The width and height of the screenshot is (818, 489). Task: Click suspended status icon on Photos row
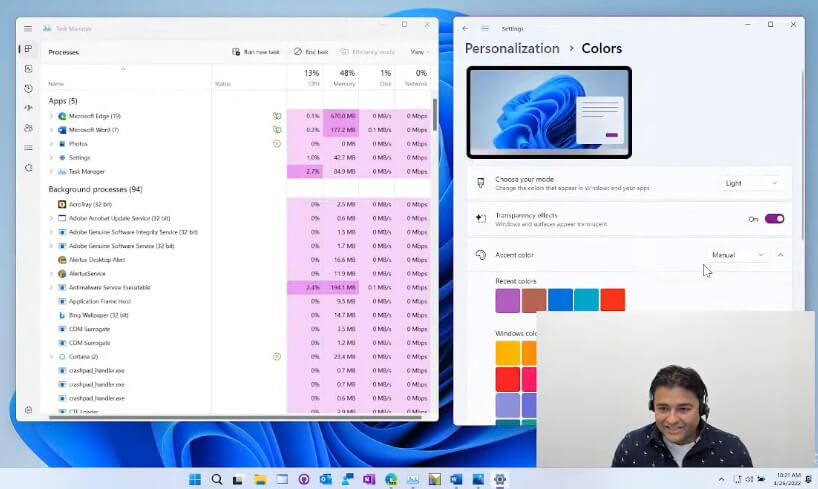[277, 144]
